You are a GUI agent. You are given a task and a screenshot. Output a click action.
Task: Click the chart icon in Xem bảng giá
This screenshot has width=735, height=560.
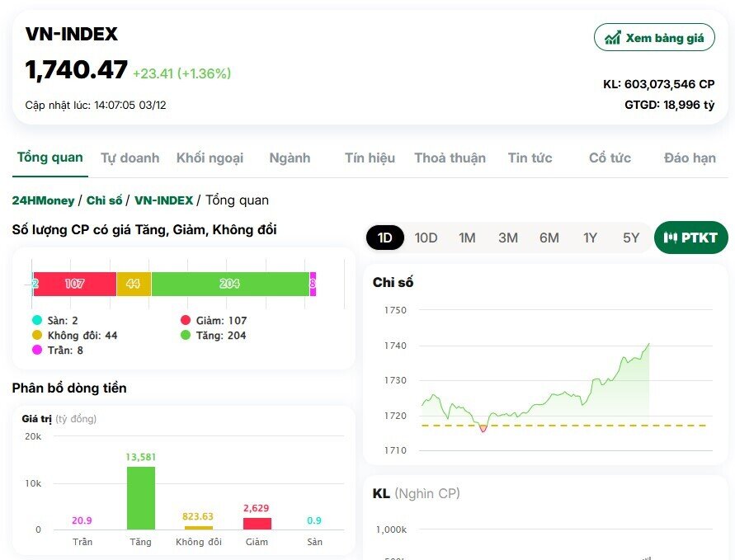coord(612,38)
